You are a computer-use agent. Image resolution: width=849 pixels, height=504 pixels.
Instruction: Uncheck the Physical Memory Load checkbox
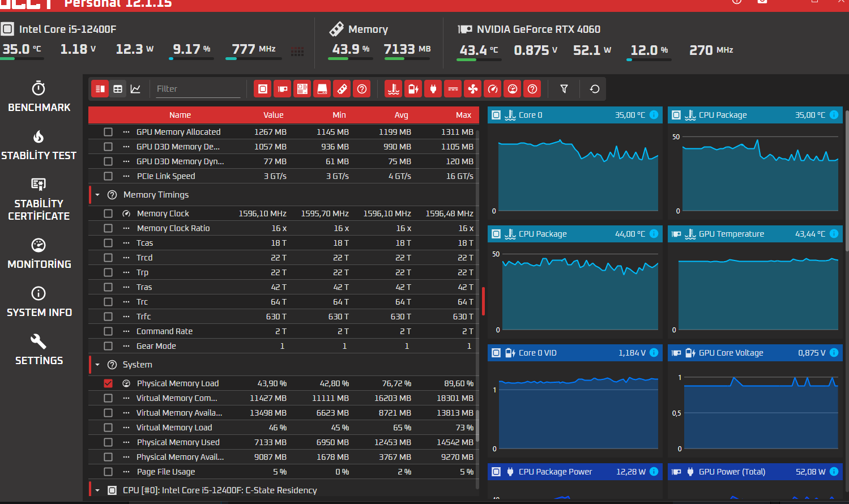click(x=108, y=383)
